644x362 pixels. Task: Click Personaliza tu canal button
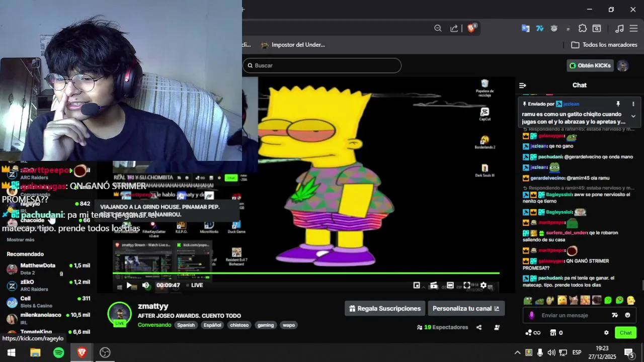click(466, 309)
